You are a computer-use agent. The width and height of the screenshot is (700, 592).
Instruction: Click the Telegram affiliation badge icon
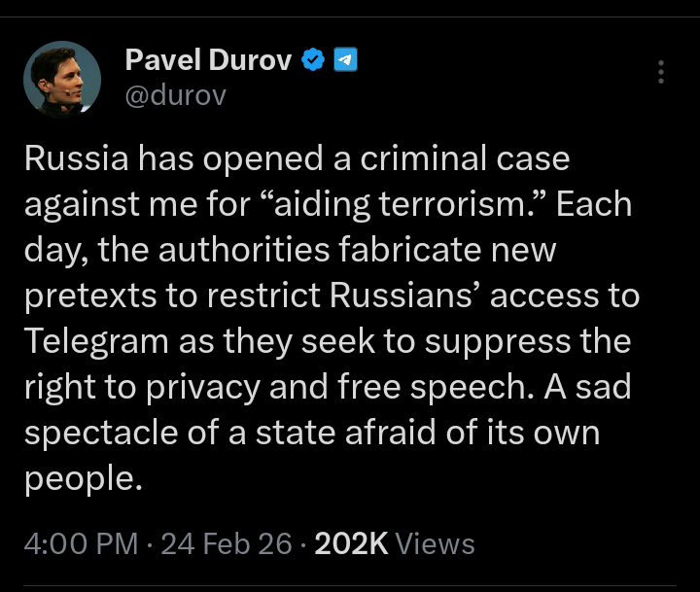(344, 61)
